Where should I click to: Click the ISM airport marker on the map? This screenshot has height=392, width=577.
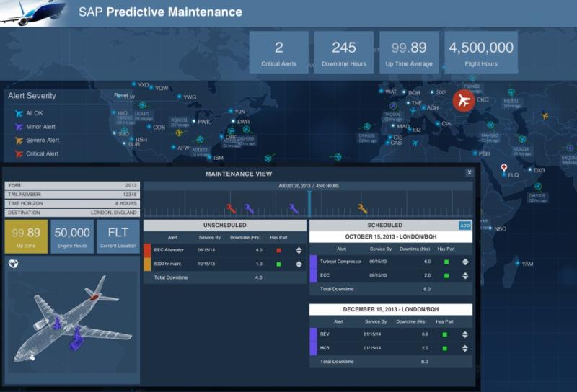209,157
